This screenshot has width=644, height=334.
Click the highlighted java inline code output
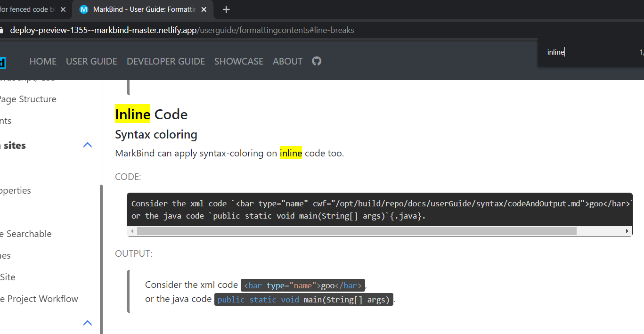coord(303,300)
